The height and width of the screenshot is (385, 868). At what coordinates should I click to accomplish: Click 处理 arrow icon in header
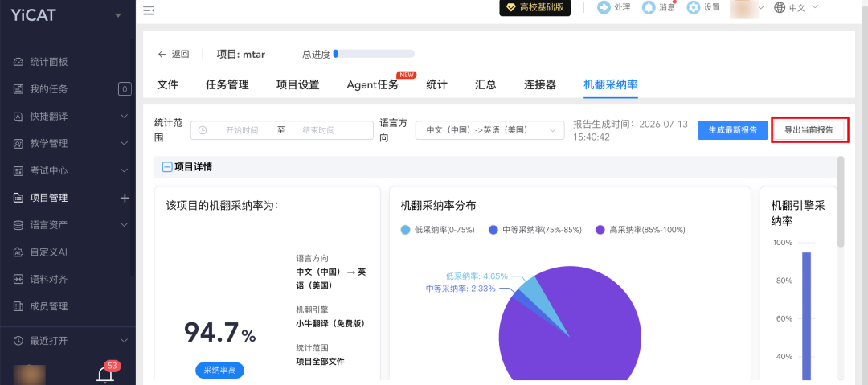(x=604, y=7)
